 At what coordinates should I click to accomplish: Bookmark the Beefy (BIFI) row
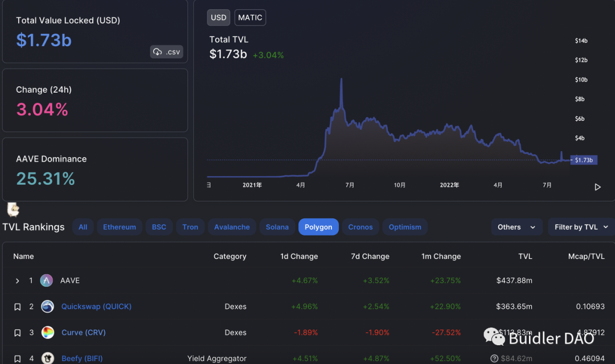click(17, 358)
